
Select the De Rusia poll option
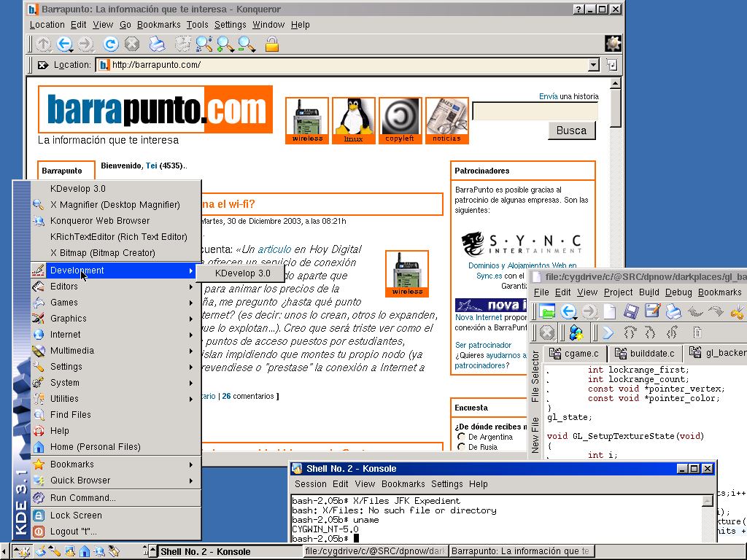pos(461,447)
